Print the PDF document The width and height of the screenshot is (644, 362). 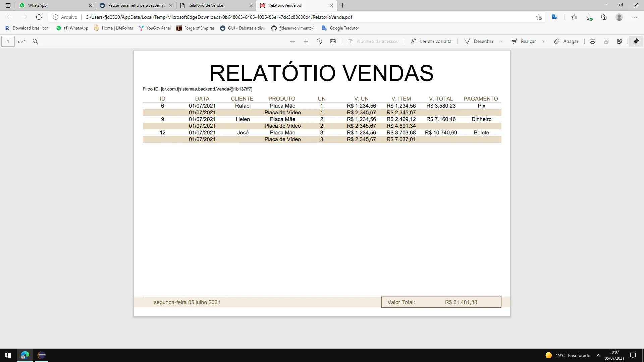[x=593, y=41]
